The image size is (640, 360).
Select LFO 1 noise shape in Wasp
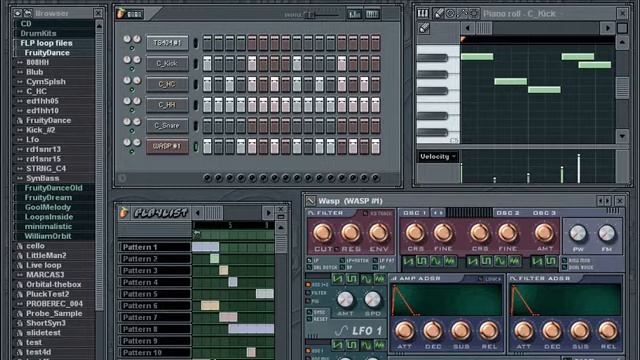(x=380, y=279)
